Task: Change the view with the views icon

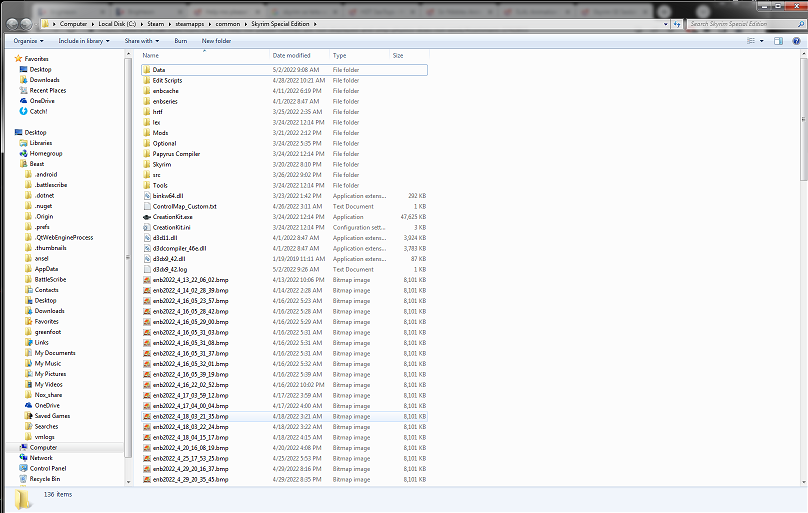Action: (x=751, y=41)
